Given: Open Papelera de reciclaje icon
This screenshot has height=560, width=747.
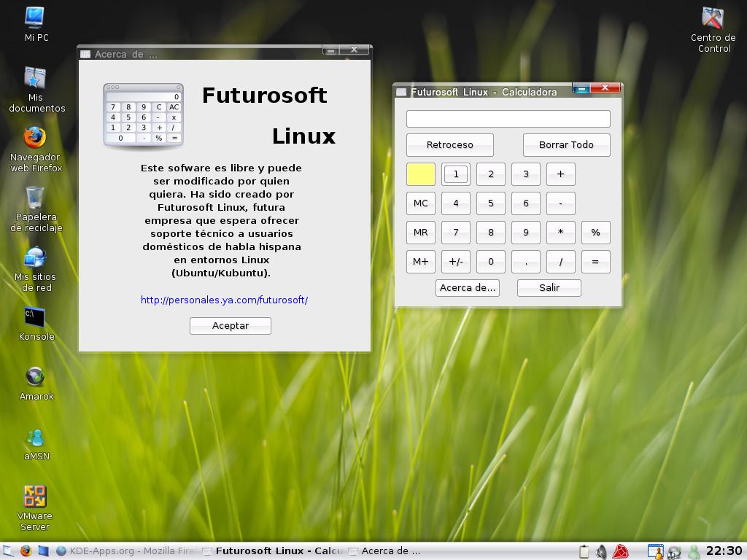Looking at the screenshot, I should click(x=36, y=209).
